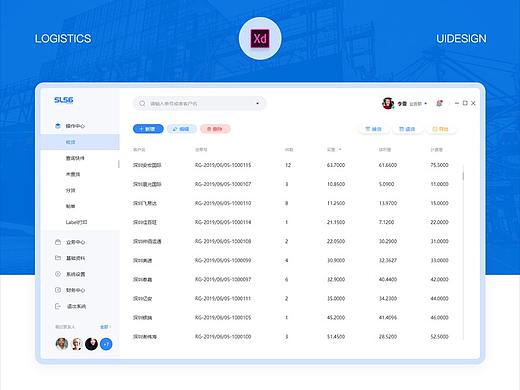Click the order number ending in 1000111

[x=223, y=298]
